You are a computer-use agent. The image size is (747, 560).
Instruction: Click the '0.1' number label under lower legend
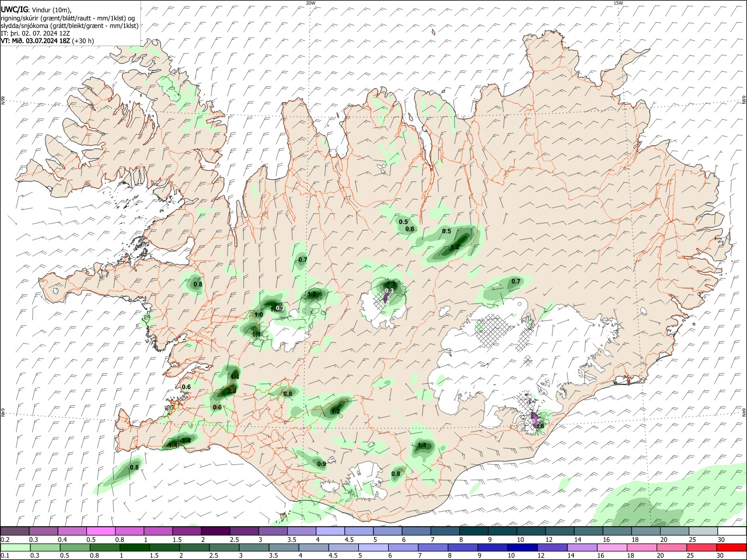tap(5, 555)
